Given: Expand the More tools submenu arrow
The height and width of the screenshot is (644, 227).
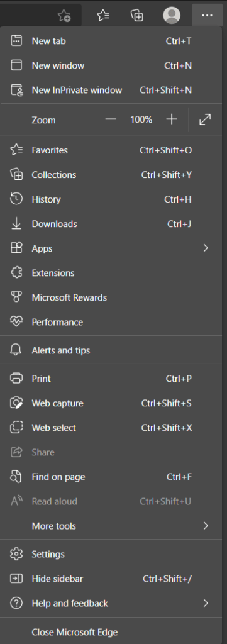Looking at the screenshot, I should pyautogui.click(x=206, y=526).
